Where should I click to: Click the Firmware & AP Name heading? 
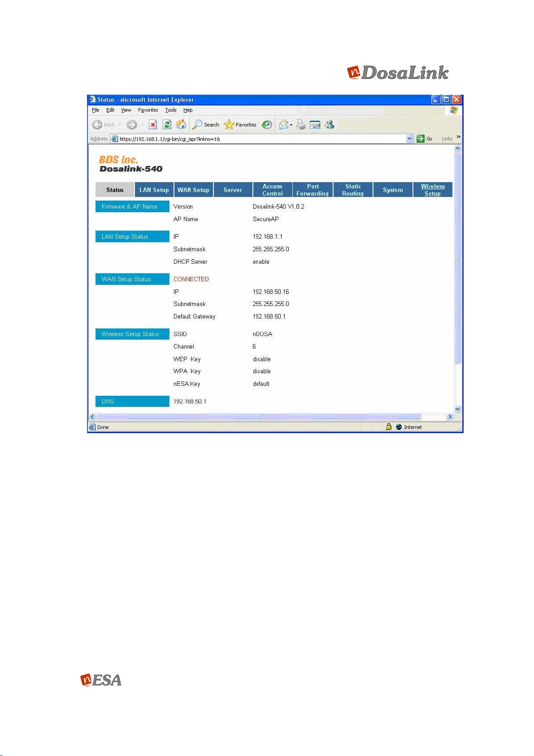132,206
